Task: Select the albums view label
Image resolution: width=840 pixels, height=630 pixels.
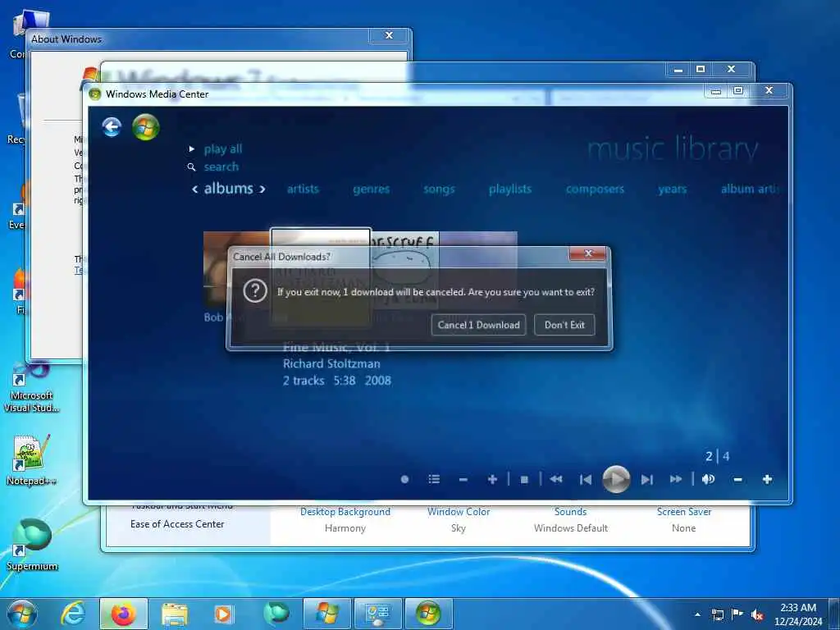Action: [228, 188]
